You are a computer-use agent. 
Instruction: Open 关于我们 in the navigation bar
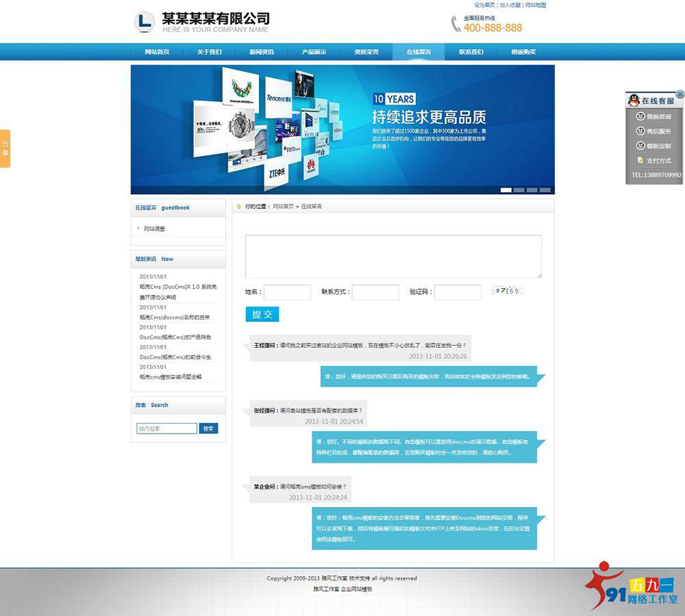click(209, 52)
